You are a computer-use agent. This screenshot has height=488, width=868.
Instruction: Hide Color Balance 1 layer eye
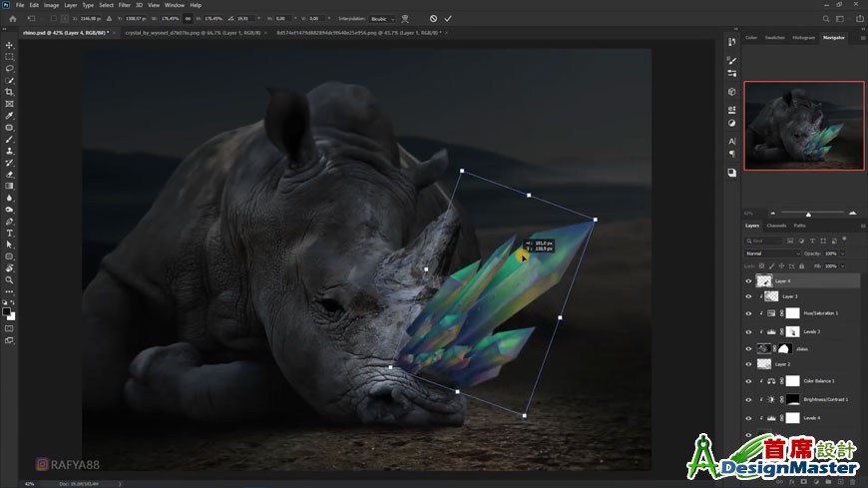(748, 381)
